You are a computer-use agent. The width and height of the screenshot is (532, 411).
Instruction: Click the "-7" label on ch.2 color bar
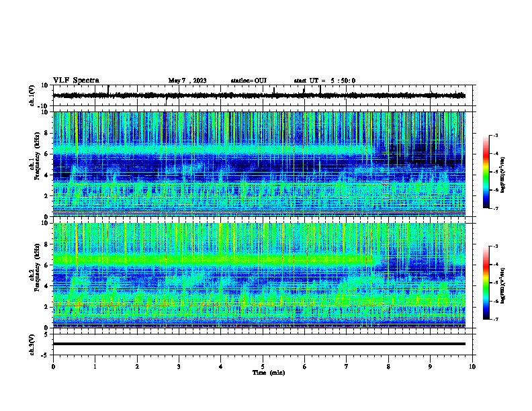pos(495,319)
